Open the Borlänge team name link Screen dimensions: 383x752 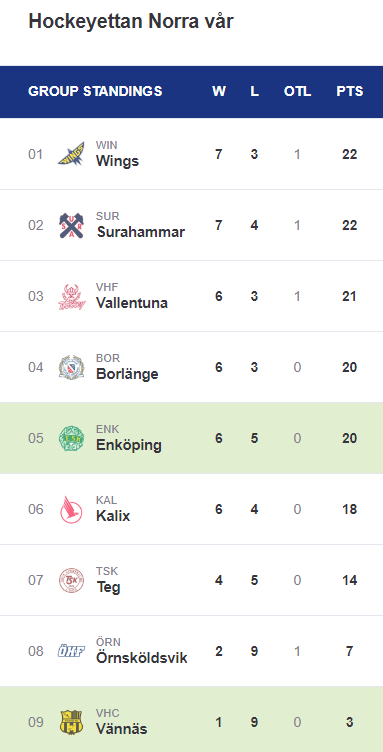pos(127,374)
